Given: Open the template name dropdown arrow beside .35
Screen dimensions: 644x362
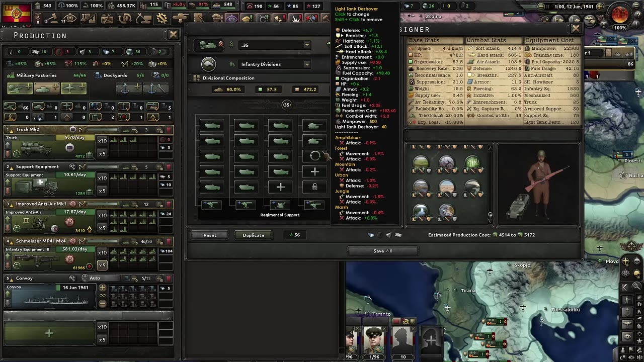Looking at the screenshot, I should [x=306, y=45].
